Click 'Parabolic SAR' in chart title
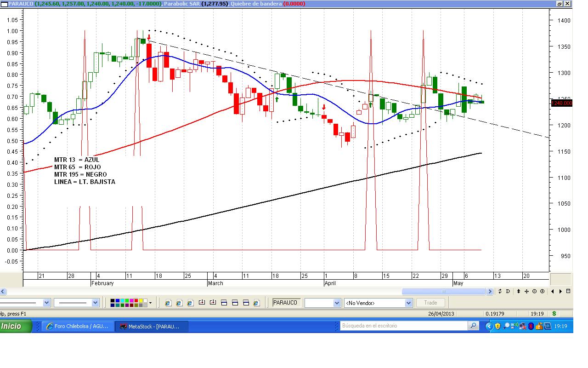The image size is (588, 368). click(x=182, y=4)
